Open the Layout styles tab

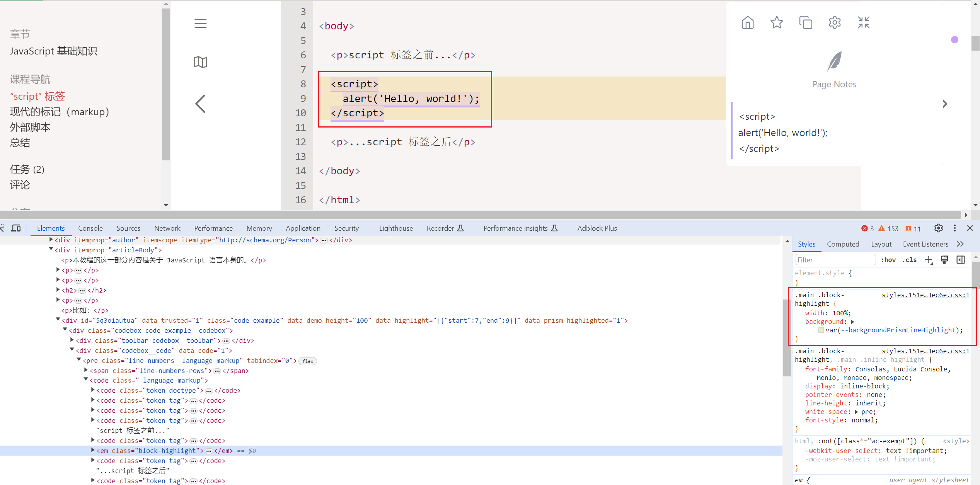tap(881, 244)
